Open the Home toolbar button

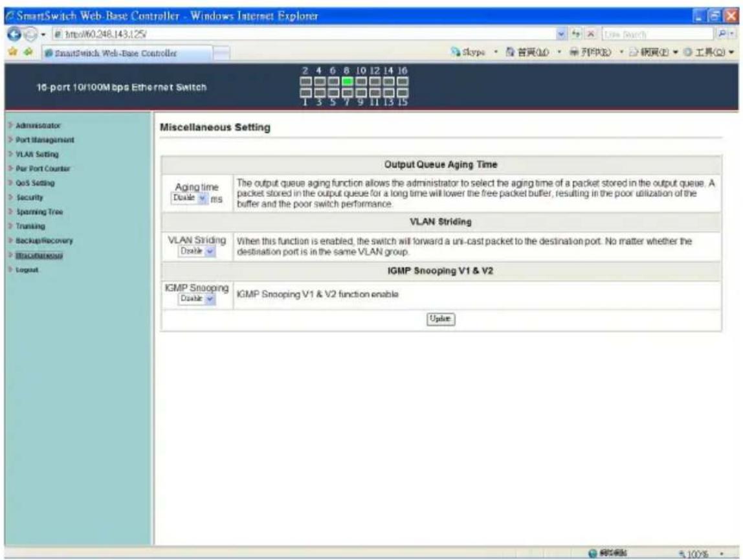click(527, 52)
